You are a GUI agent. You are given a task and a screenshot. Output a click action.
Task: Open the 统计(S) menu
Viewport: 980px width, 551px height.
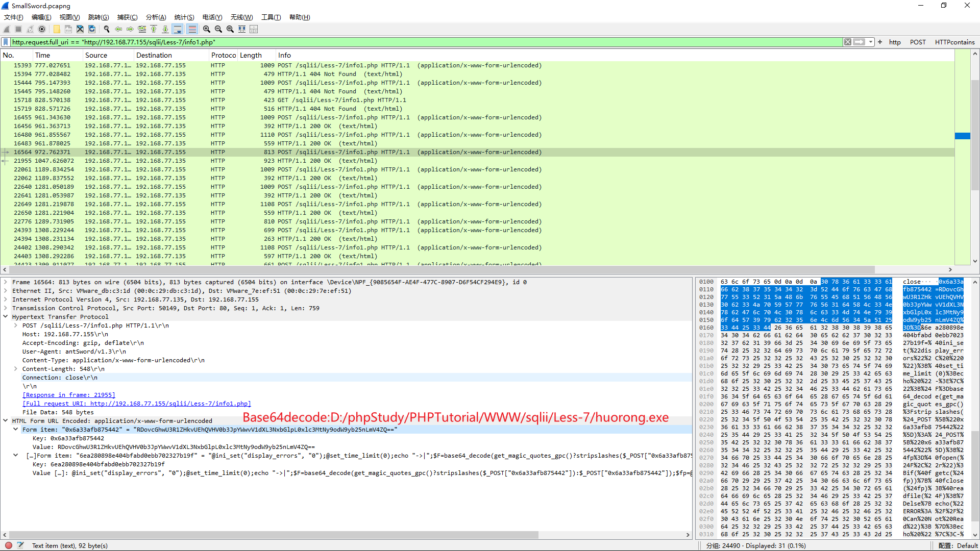[184, 17]
